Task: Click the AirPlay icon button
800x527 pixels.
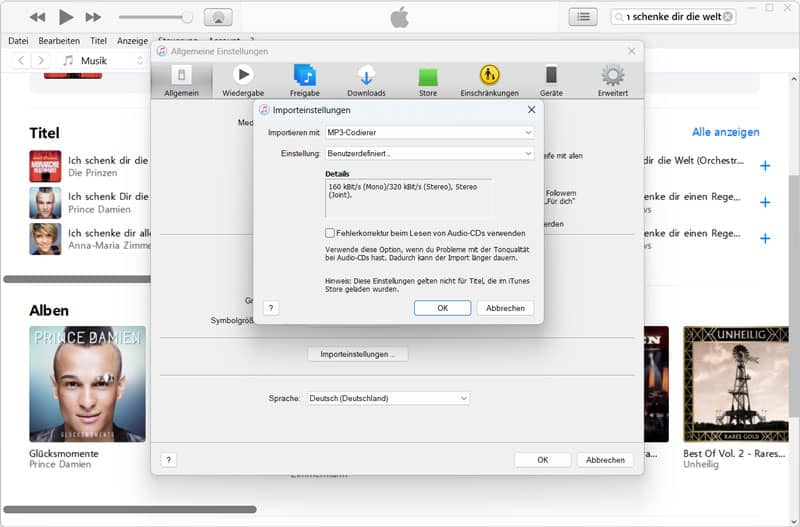Action: pos(218,17)
